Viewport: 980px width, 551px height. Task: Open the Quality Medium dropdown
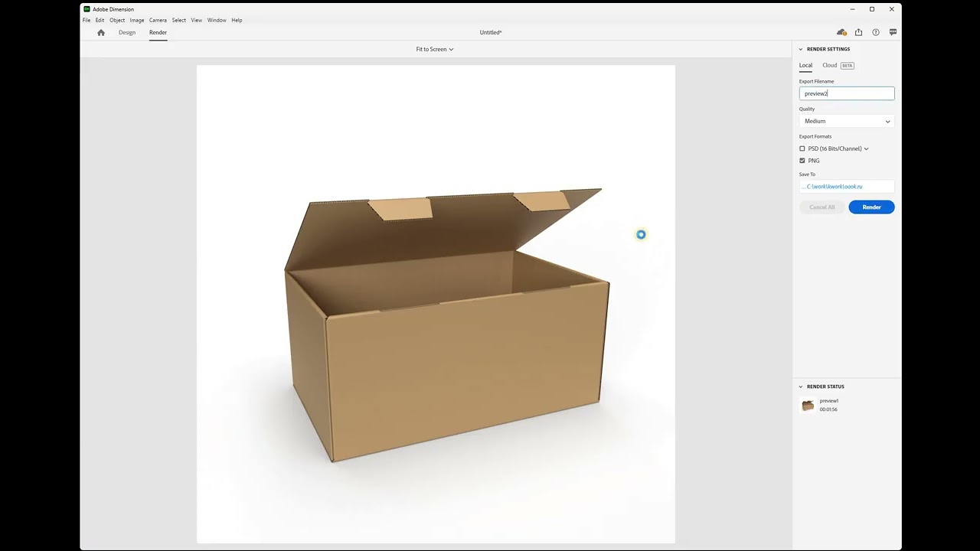847,121
